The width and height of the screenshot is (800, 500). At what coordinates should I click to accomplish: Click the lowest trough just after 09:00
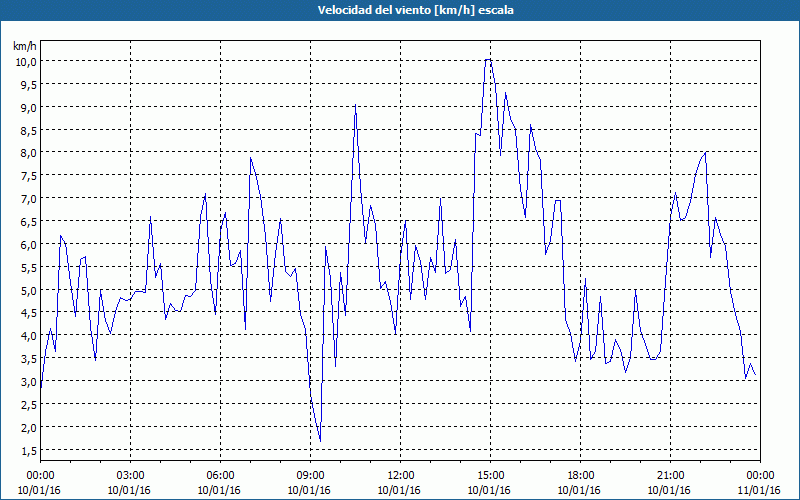point(320,441)
